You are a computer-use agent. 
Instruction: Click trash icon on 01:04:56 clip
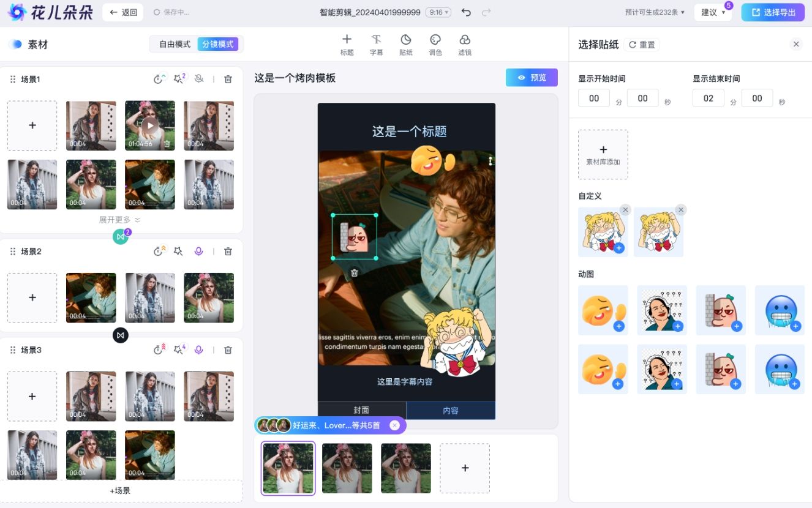[167, 144]
